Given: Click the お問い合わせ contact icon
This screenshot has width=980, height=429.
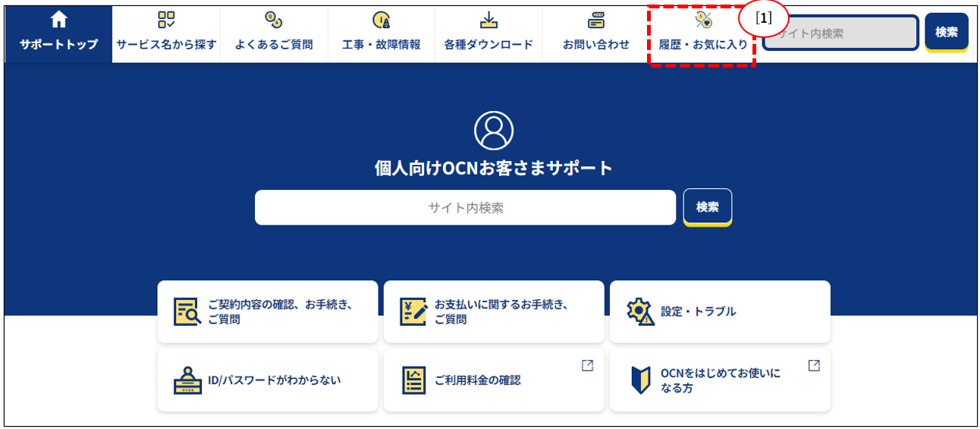Looking at the screenshot, I should (596, 21).
